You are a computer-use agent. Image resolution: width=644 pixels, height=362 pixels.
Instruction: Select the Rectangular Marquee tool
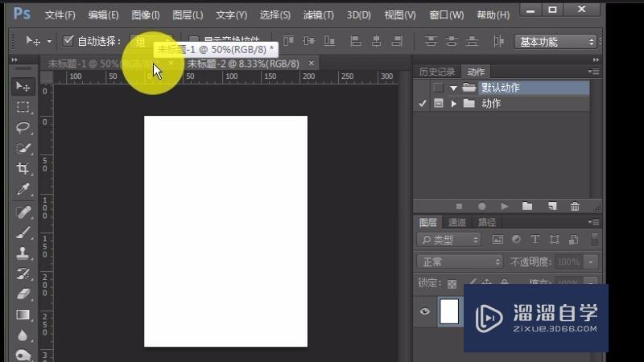(x=23, y=107)
